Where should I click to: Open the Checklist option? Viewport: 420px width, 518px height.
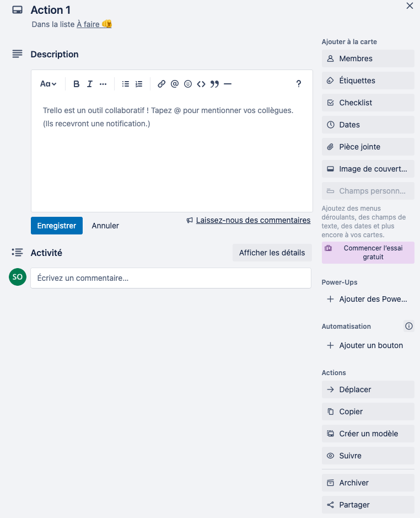(368, 103)
